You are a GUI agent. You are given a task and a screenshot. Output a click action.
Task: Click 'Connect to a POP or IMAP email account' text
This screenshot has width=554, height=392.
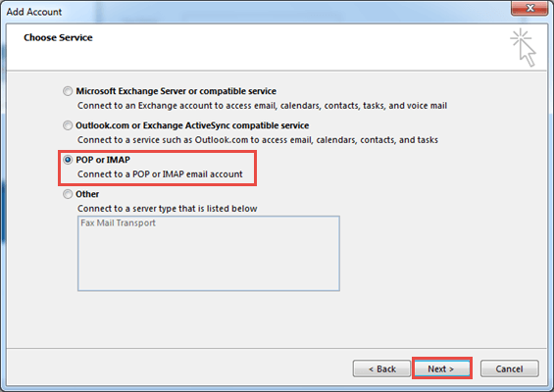[x=160, y=174]
